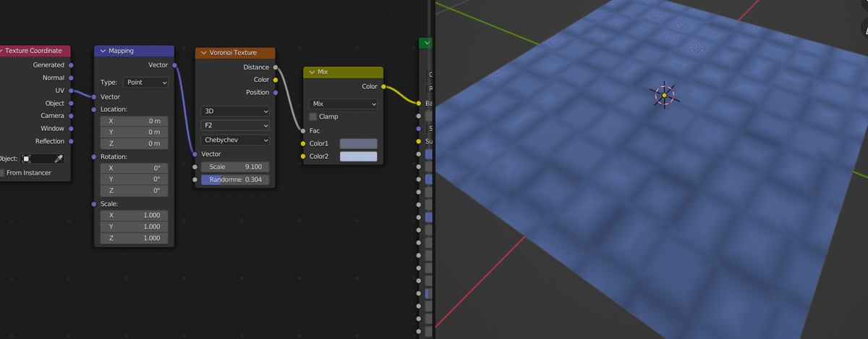Open the Voronoi 3D dimensions dropdown
The height and width of the screenshot is (339, 868).
(235, 112)
